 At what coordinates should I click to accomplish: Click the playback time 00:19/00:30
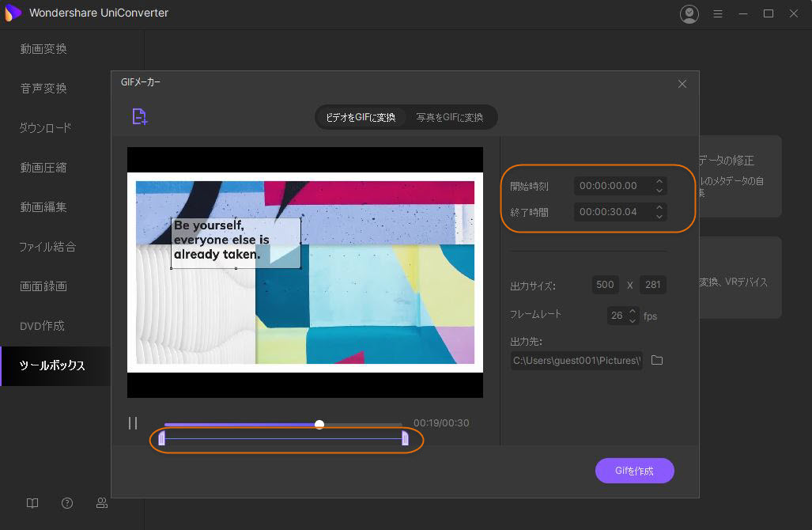pyautogui.click(x=441, y=423)
